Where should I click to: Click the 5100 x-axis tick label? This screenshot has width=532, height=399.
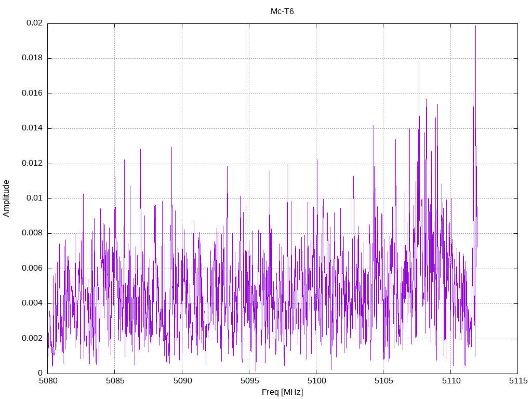[316, 381]
